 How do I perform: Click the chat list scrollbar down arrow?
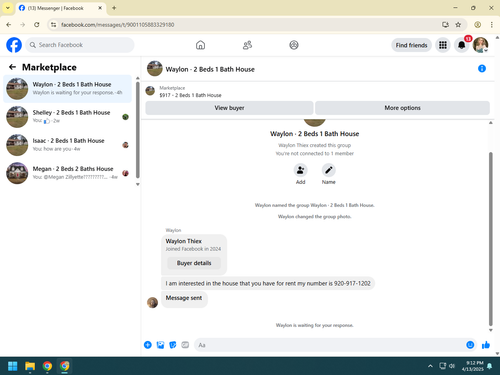tap(137, 184)
